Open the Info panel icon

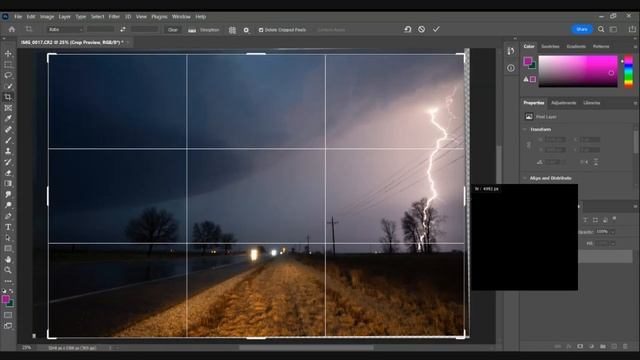(x=511, y=68)
